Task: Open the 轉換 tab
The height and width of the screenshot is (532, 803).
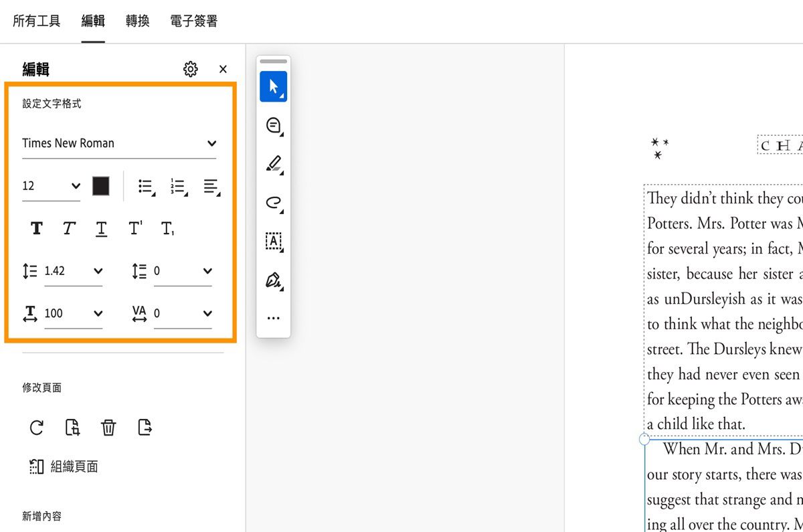Action: 137,21
